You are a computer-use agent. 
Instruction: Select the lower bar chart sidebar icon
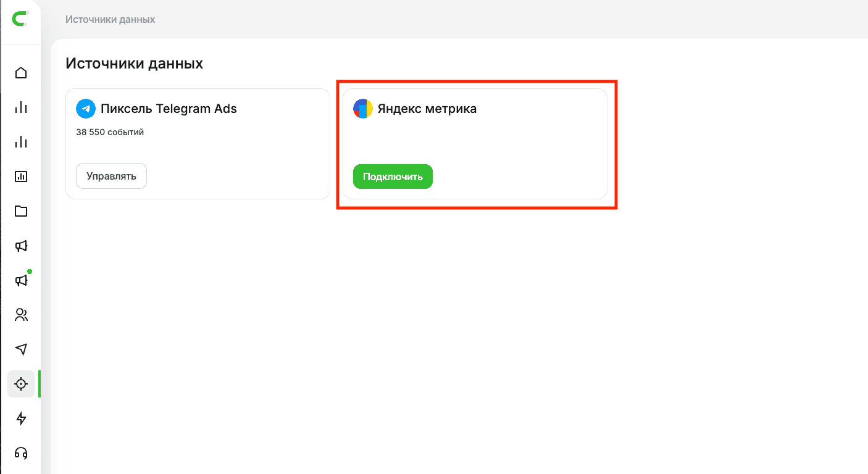[21, 142]
